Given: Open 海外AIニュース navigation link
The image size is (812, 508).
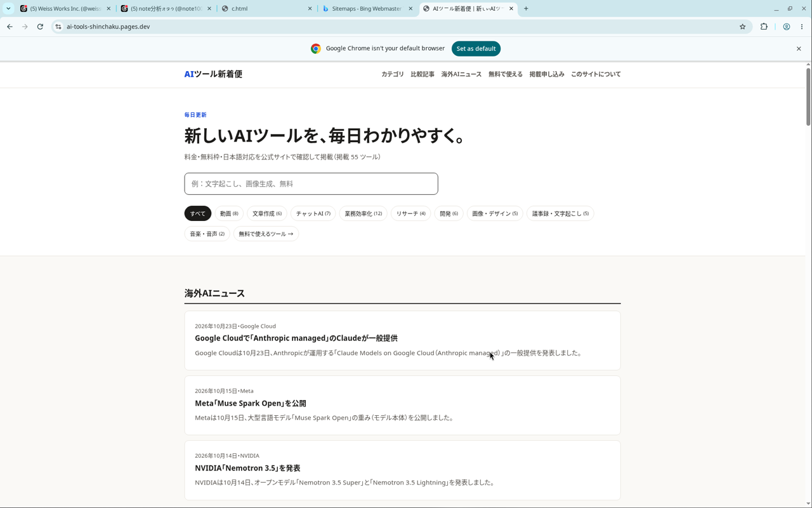Looking at the screenshot, I should [461, 74].
